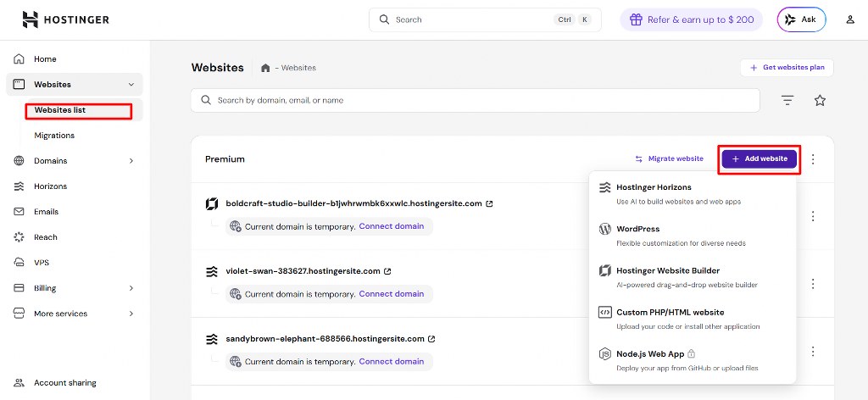This screenshot has width=868, height=400.
Task: Click the Node.js hexagon icon
Action: click(605, 353)
